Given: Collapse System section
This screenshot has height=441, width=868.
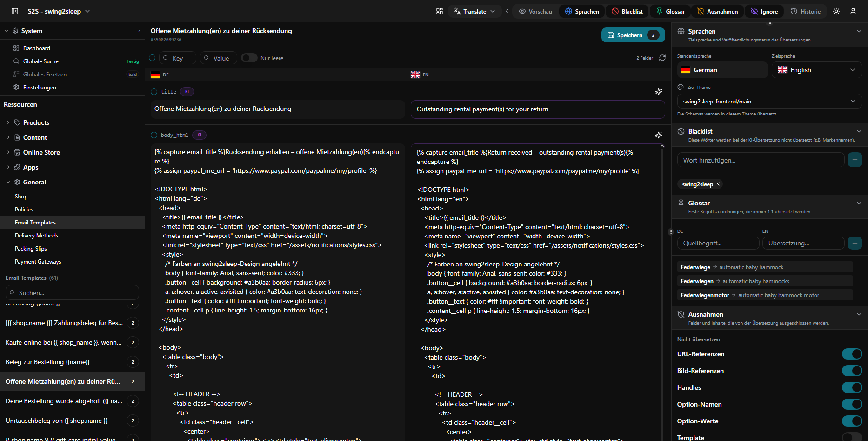Looking at the screenshot, I should click(x=7, y=31).
